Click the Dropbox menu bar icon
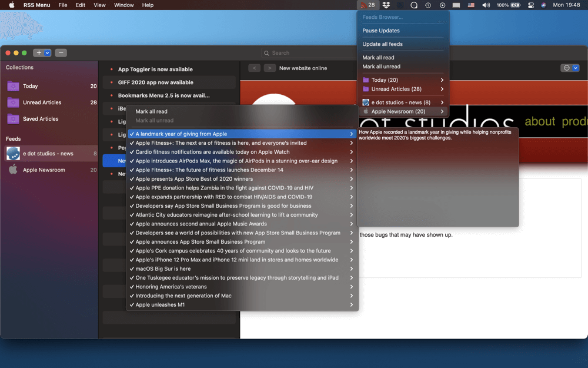Image resolution: width=588 pixels, height=368 pixels. coord(386,5)
